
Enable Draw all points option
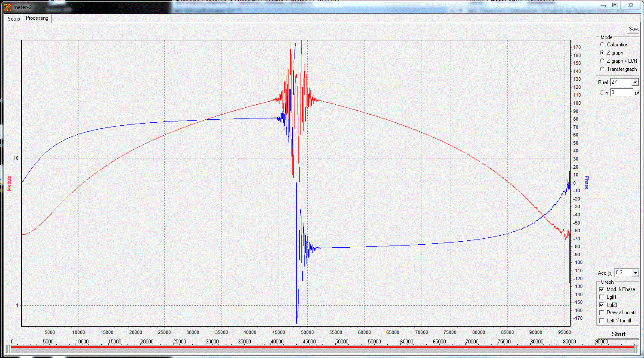pyautogui.click(x=601, y=312)
